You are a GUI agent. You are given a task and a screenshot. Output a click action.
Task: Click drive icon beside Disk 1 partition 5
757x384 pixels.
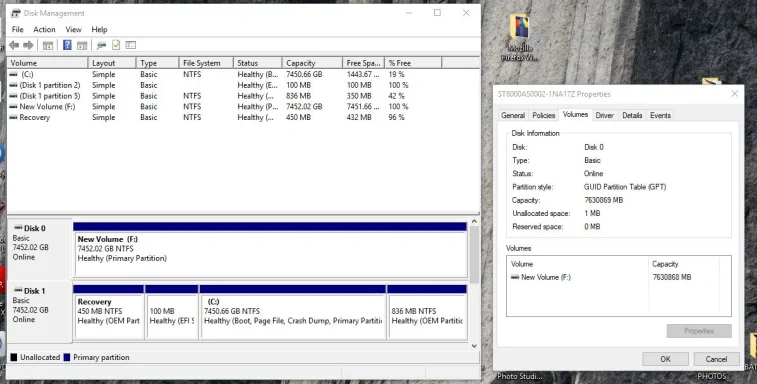[x=14, y=96]
